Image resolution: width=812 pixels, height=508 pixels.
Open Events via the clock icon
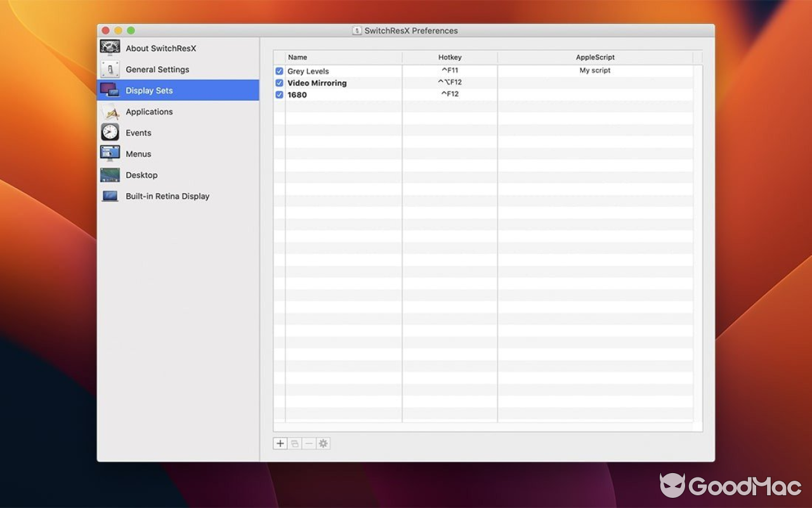click(x=109, y=132)
